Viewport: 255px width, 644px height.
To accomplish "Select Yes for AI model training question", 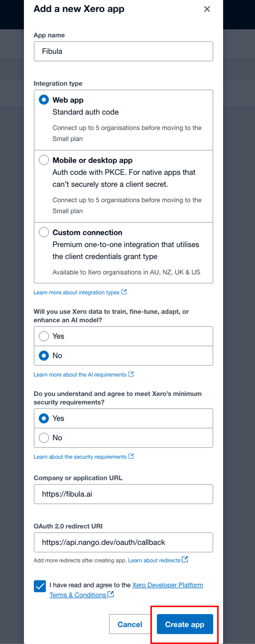I will pos(44,336).
